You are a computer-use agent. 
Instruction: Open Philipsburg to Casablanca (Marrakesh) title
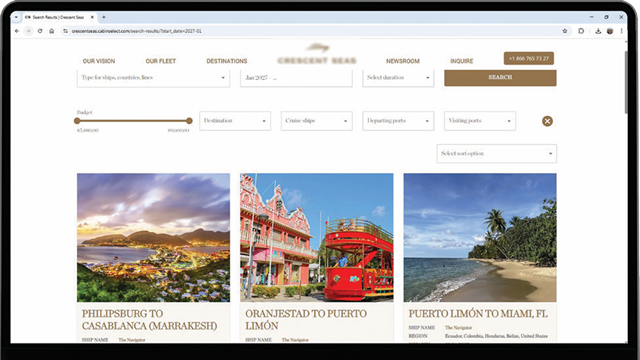click(x=149, y=320)
